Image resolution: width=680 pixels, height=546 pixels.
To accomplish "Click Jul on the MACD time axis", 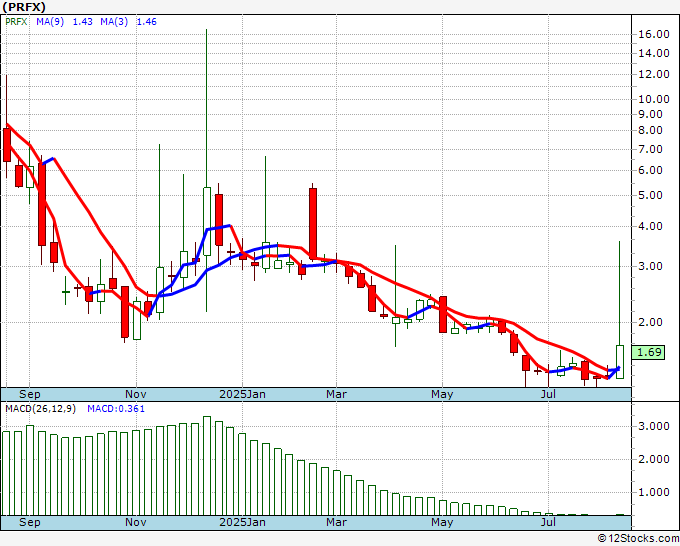I will [549, 522].
